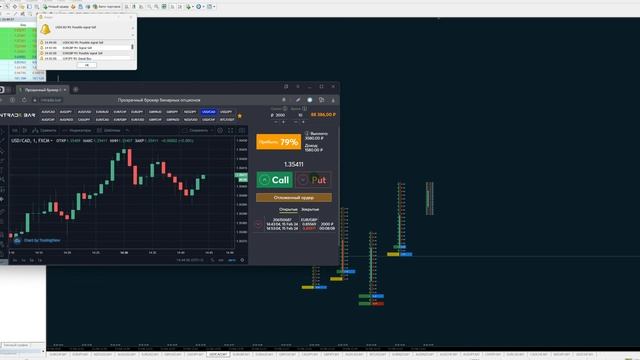This screenshot has height=360, width=640.
Task: Click the browser reload icon
Action: (x=24, y=100)
